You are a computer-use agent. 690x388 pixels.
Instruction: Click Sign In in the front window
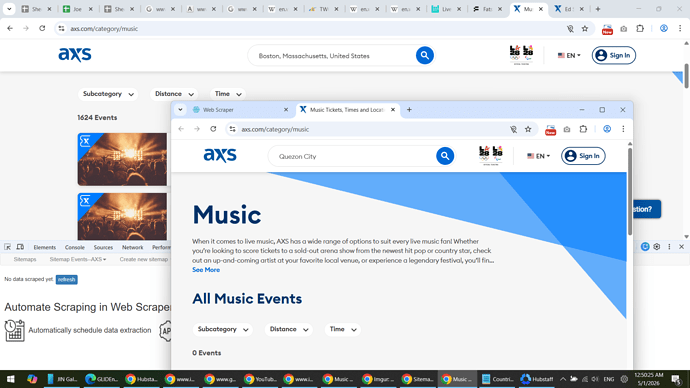point(583,156)
